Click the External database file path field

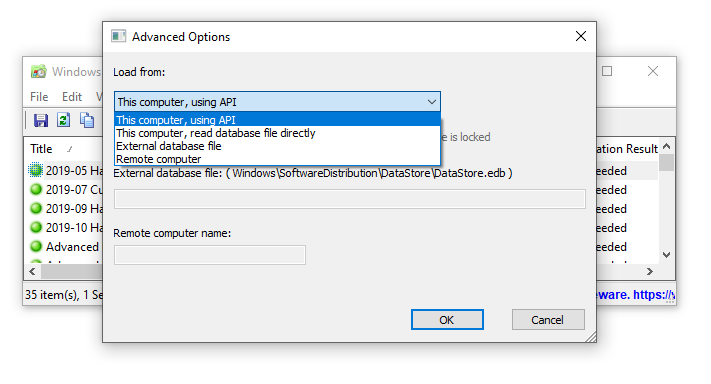point(350,199)
